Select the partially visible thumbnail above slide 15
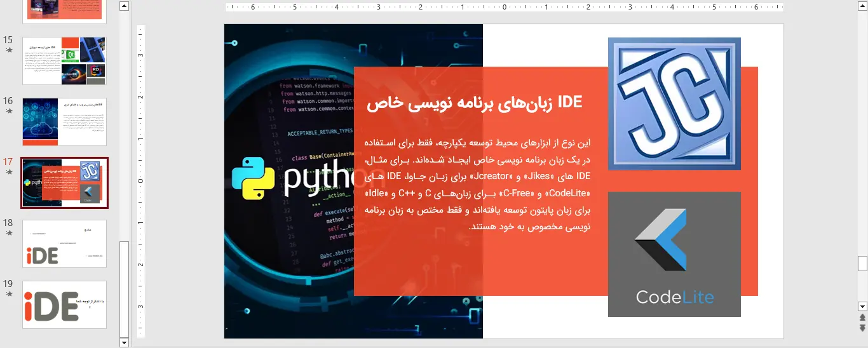The height and width of the screenshot is (348, 868). tap(64, 11)
